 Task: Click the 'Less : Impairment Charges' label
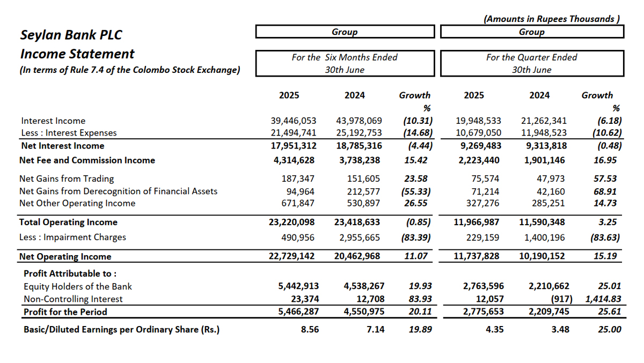72,237
